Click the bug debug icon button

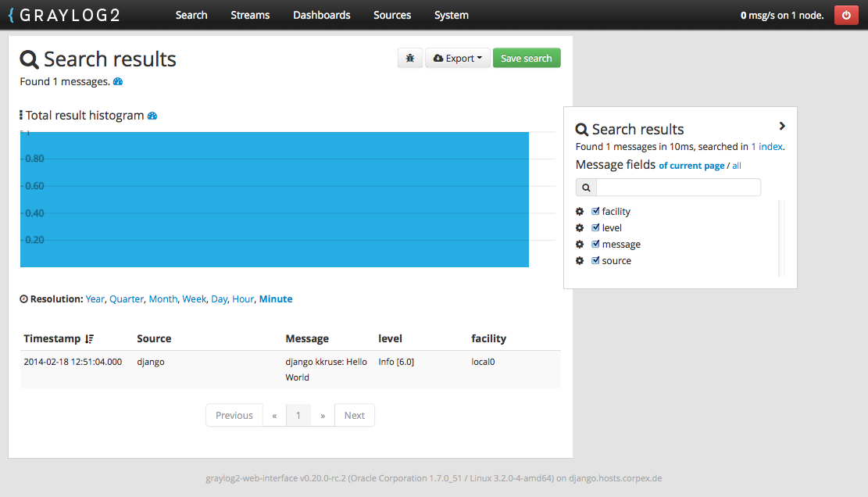coord(410,59)
